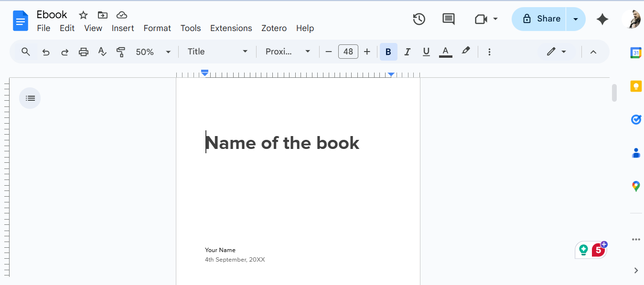Image resolution: width=644 pixels, height=285 pixels.
Task: Undo the last change
Action: [x=45, y=52]
